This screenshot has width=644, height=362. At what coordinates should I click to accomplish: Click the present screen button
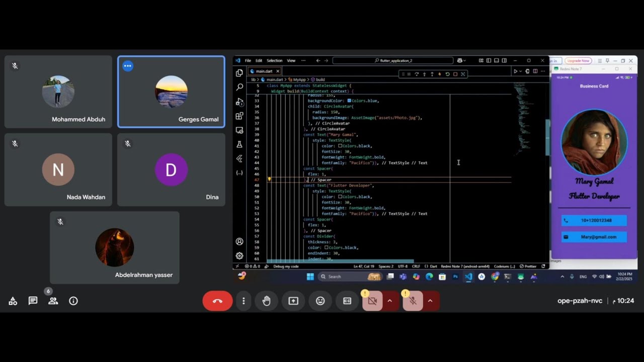tap(293, 301)
